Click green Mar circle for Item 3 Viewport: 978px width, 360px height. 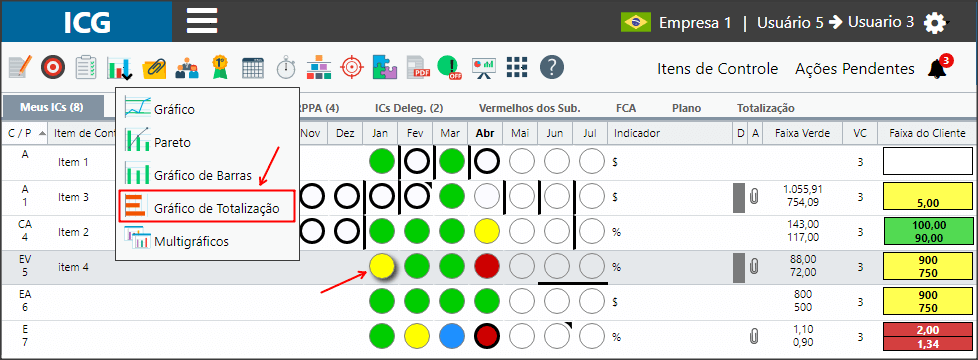coord(452,197)
